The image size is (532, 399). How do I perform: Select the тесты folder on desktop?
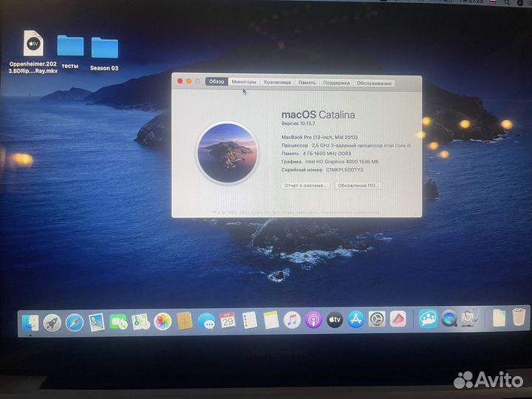coord(70,52)
